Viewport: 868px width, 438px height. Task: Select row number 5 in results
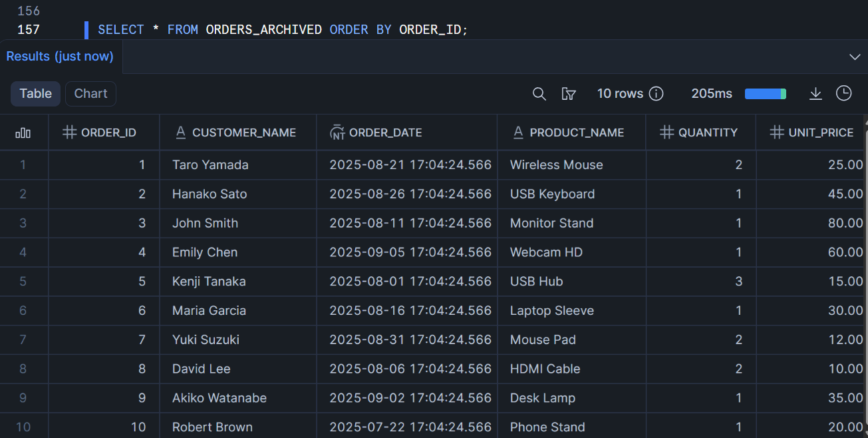[x=23, y=282]
